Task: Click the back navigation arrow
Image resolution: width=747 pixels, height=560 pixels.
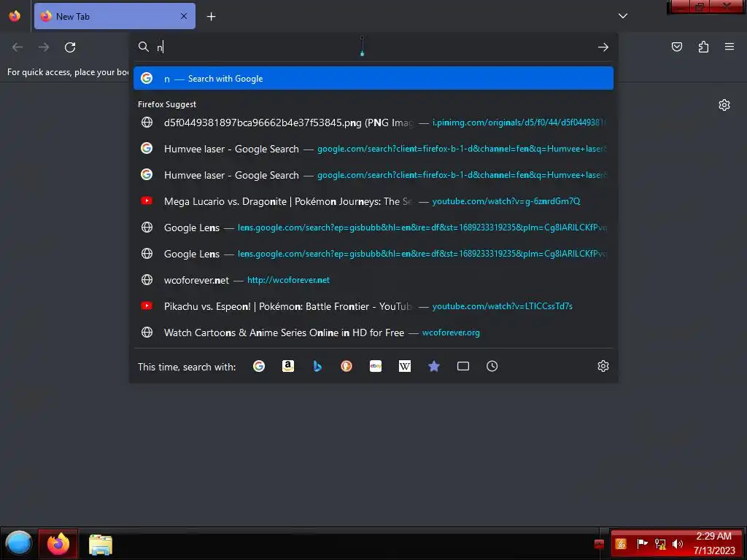Action: click(x=18, y=47)
